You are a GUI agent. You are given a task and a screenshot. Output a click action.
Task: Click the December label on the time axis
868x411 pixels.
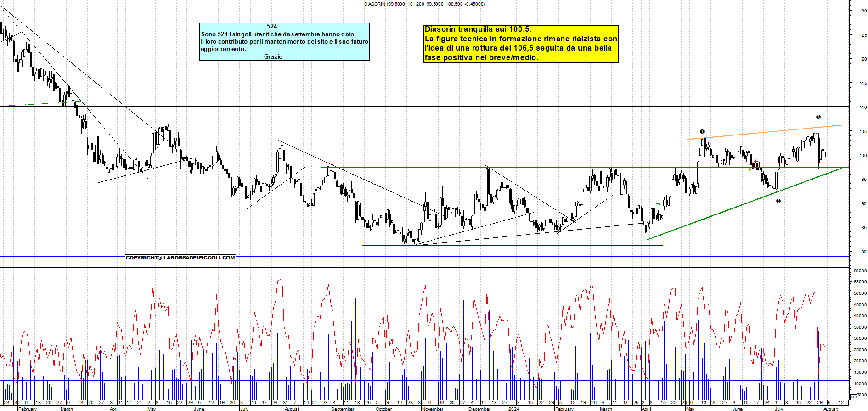click(479, 409)
